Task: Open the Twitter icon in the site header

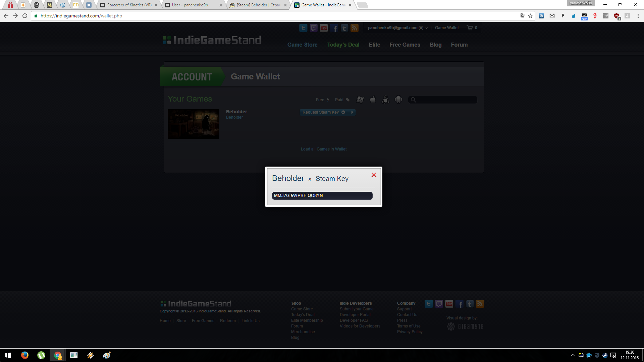Action: 303,28
